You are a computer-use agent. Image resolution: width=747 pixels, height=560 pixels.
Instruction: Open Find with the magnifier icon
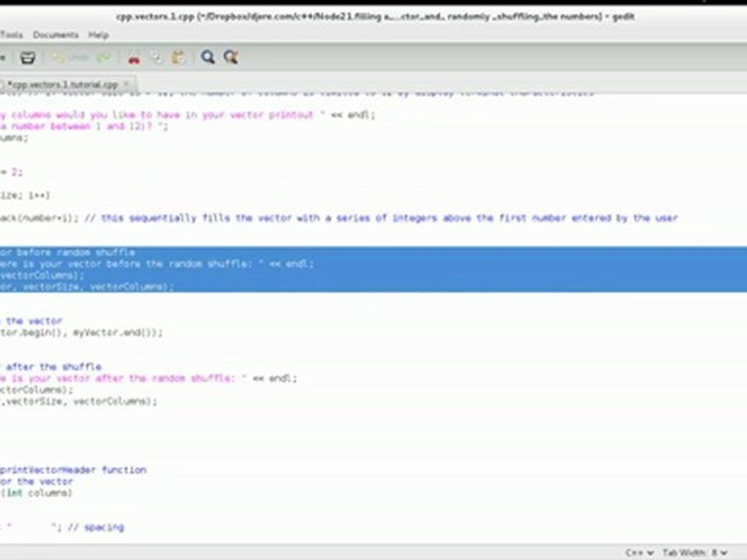(x=208, y=58)
